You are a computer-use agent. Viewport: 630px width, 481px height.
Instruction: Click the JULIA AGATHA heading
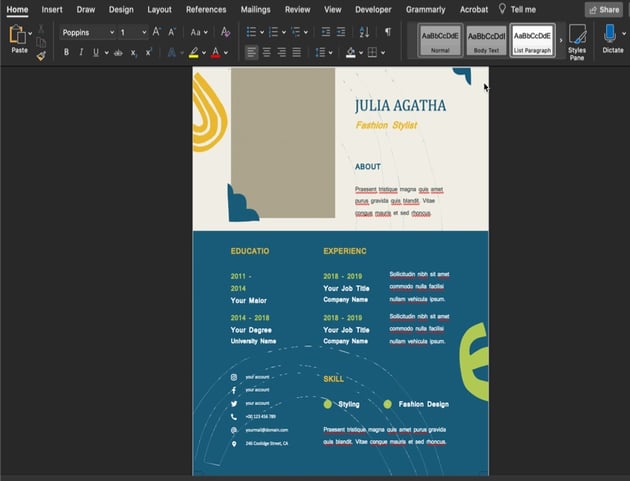pyautogui.click(x=400, y=106)
